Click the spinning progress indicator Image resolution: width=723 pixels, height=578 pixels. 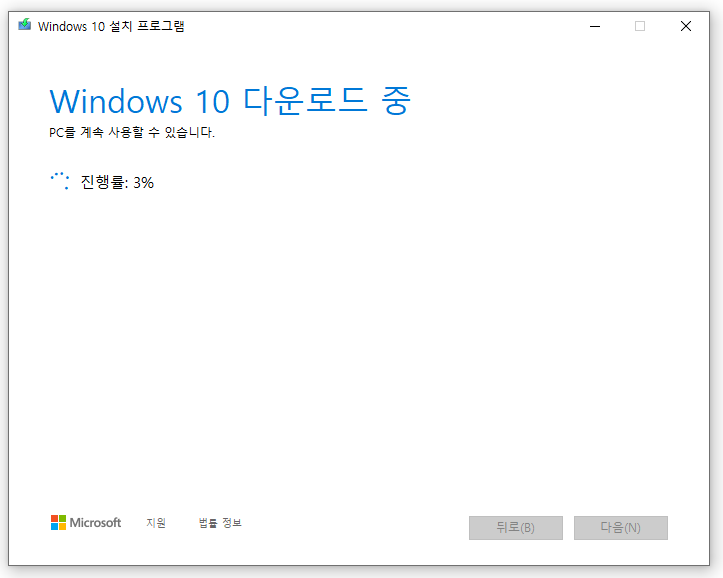click(60, 181)
